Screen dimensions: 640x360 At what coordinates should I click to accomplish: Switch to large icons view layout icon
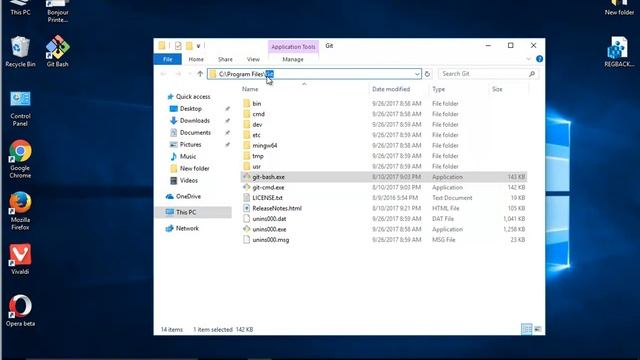[538, 329]
